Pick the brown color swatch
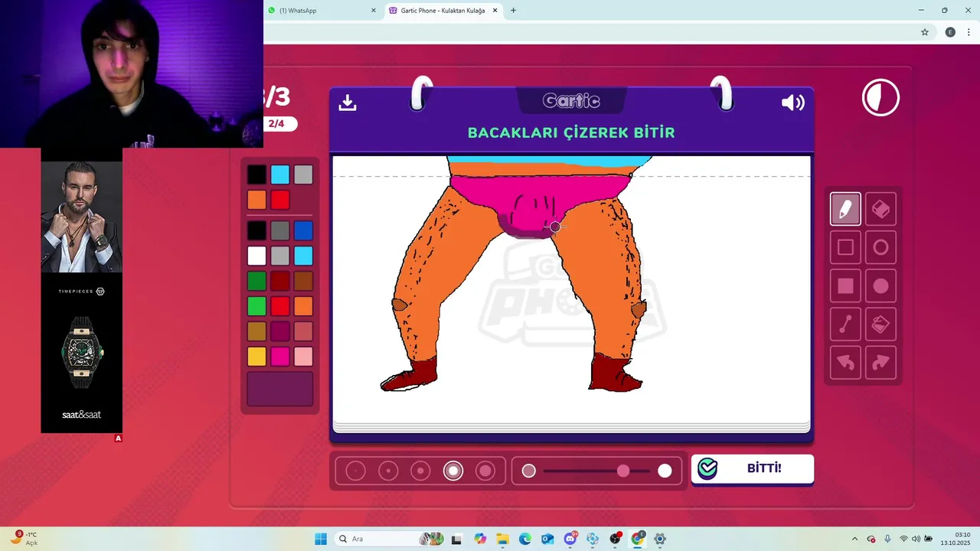This screenshot has height=551, width=980. pos(303,281)
